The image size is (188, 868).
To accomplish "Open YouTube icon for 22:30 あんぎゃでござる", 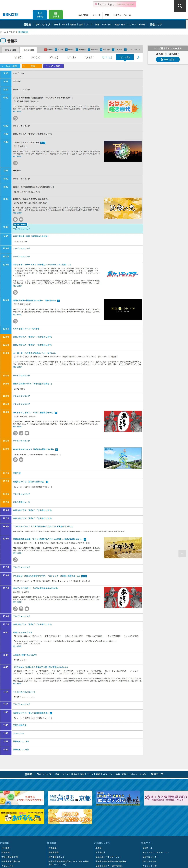I will (x=27, y=609).
